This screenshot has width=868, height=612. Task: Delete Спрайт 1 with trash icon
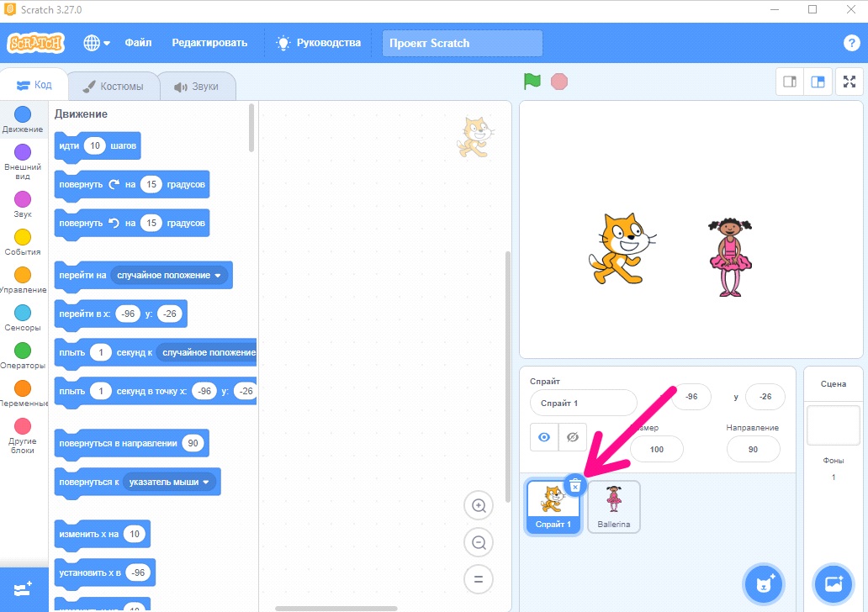tap(575, 485)
